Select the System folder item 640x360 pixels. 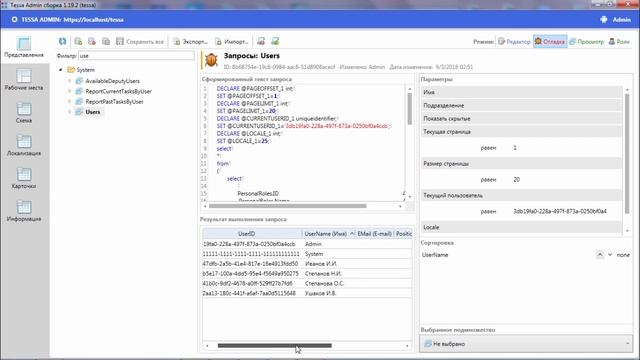pyautogui.click(x=85, y=70)
